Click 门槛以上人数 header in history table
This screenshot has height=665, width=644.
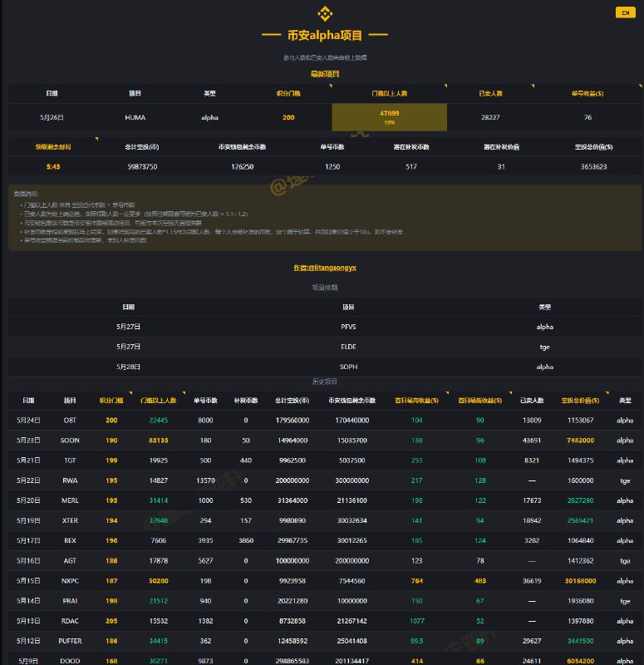click(x=159, y=401)
